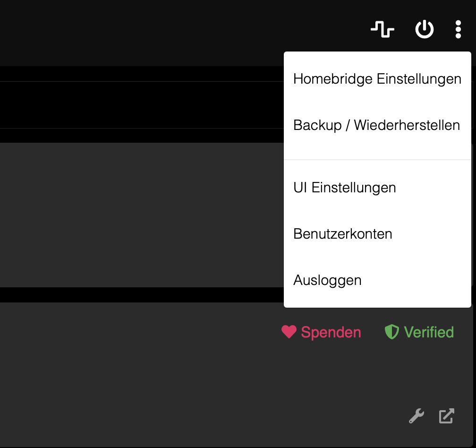The image size is (476, 448).
Task: Select Backup / Wiederherstellen menu entry
Action: point(376,125)
